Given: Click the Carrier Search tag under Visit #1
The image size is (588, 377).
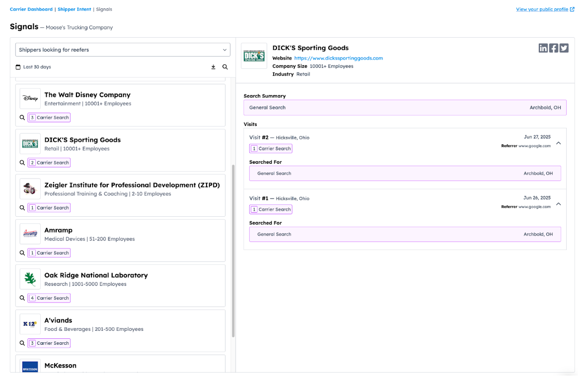Looking at the screenshot, I should (x=271, y=209).
